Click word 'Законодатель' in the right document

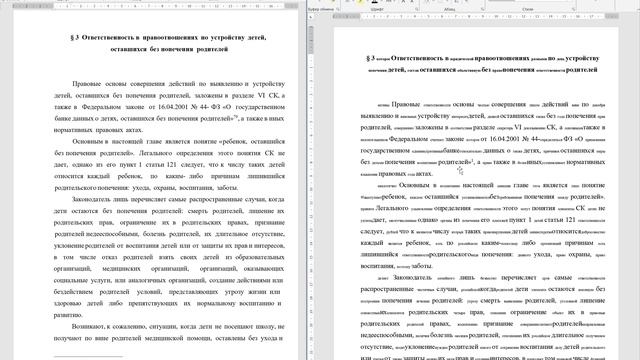(x=412, y=278)
